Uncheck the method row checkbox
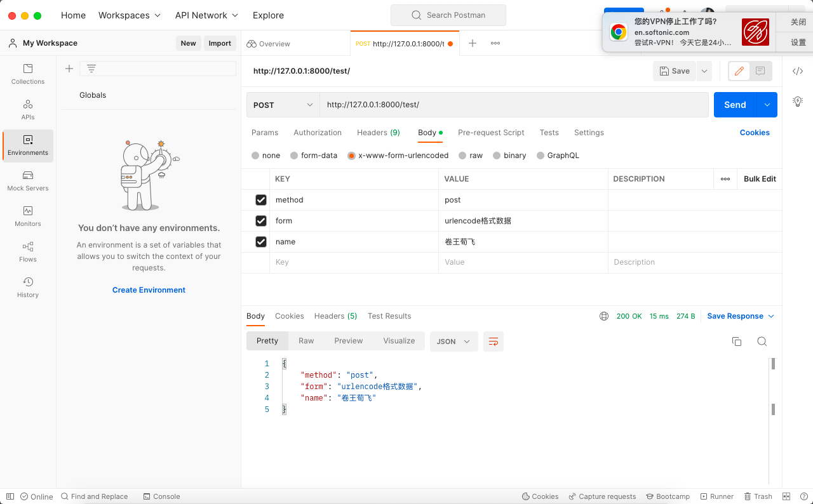 click(x=261, y=200)
